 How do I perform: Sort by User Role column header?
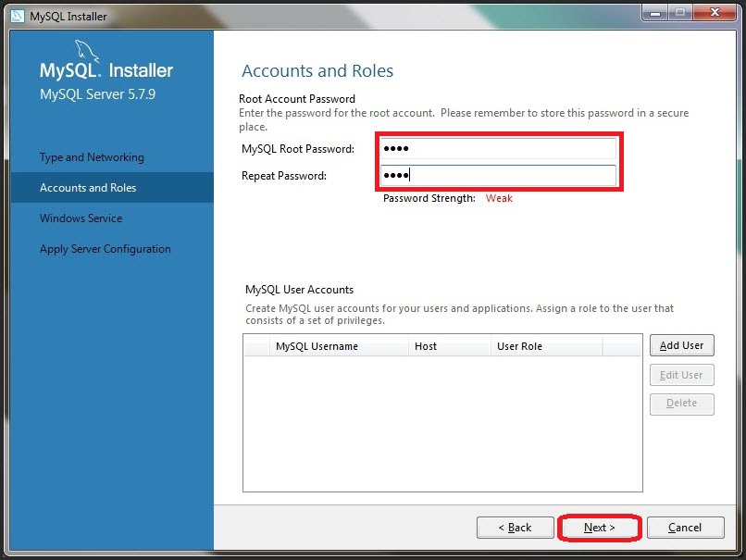click(x=546, y=346)
